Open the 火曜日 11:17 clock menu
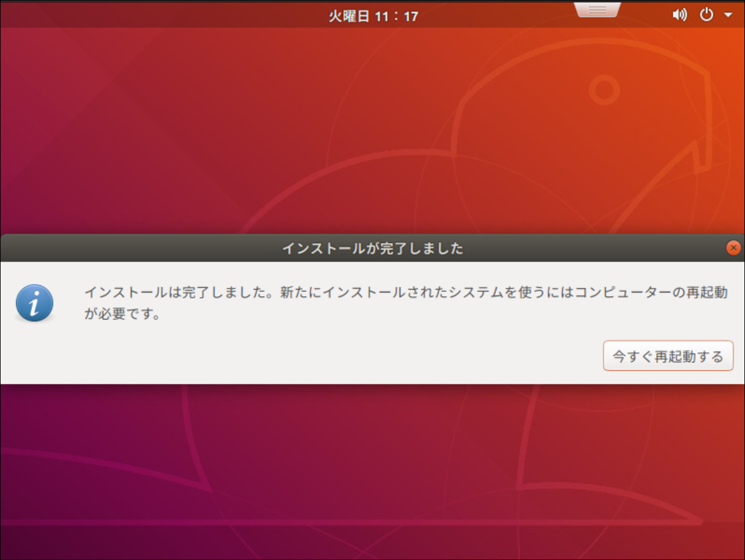The height and width of the screenshot is (560, 745). tap(373, 16)
